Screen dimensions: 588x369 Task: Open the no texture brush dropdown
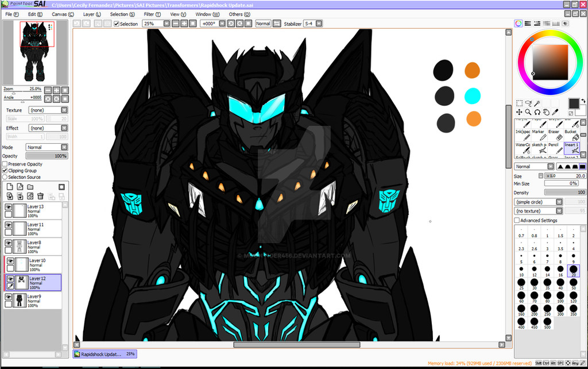point(539,211)
